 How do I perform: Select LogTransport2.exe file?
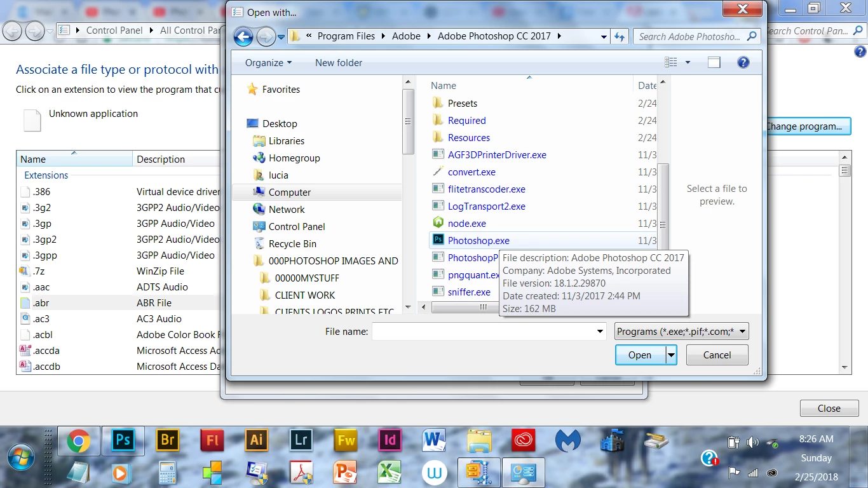click(486, 207)
